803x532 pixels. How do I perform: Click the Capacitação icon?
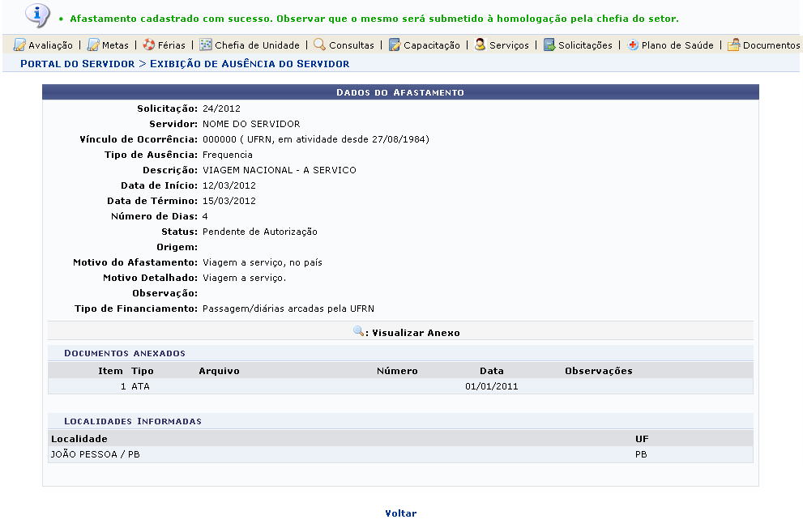(395, 45)
